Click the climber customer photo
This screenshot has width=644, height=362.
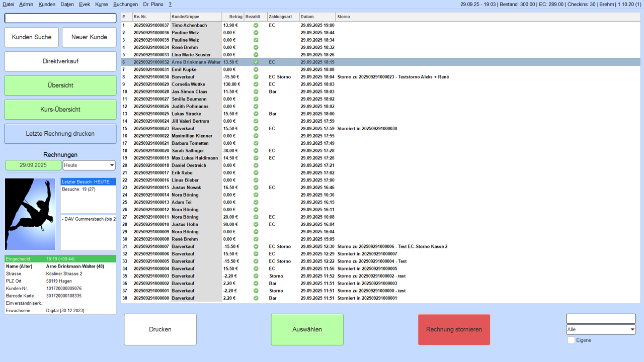point(30,214)
